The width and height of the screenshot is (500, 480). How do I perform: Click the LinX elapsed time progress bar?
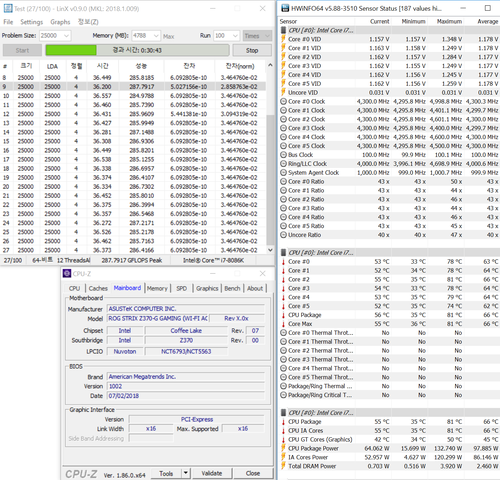pyautogui.click(x=137, y=50)
